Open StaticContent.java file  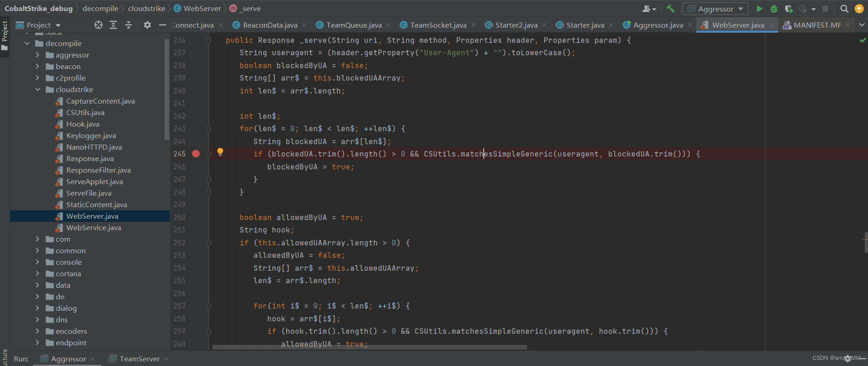97,204
